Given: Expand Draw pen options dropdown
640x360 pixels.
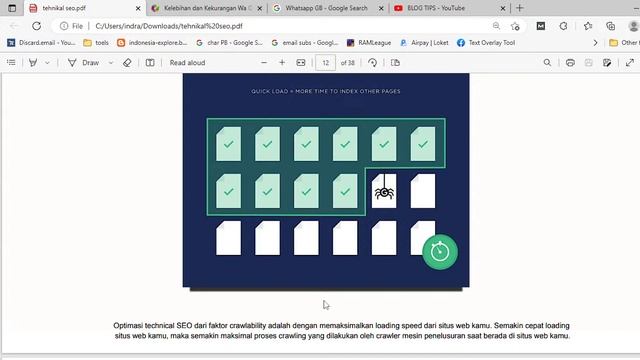Looking at the screenshot, I should tap(111, 62).
